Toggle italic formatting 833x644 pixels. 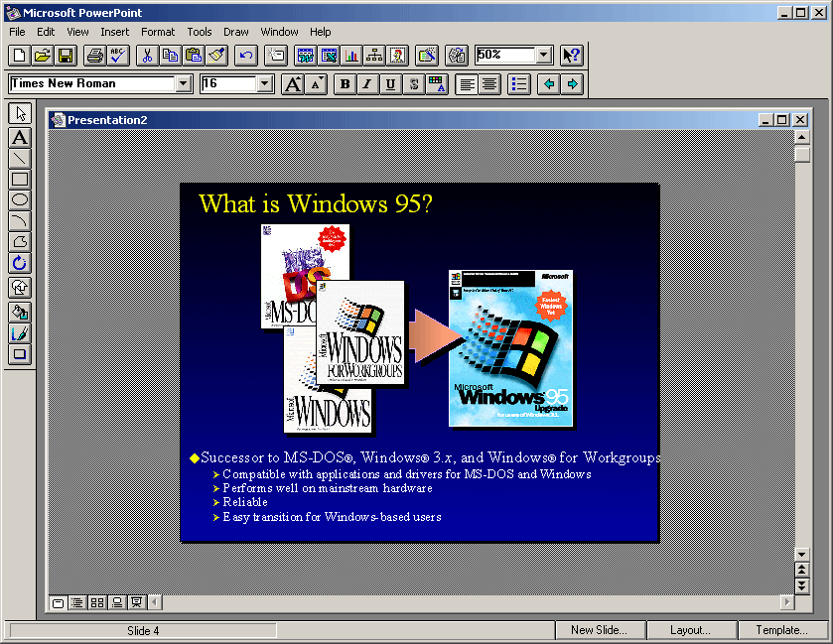pyautogui.click(x=367, y=84)
